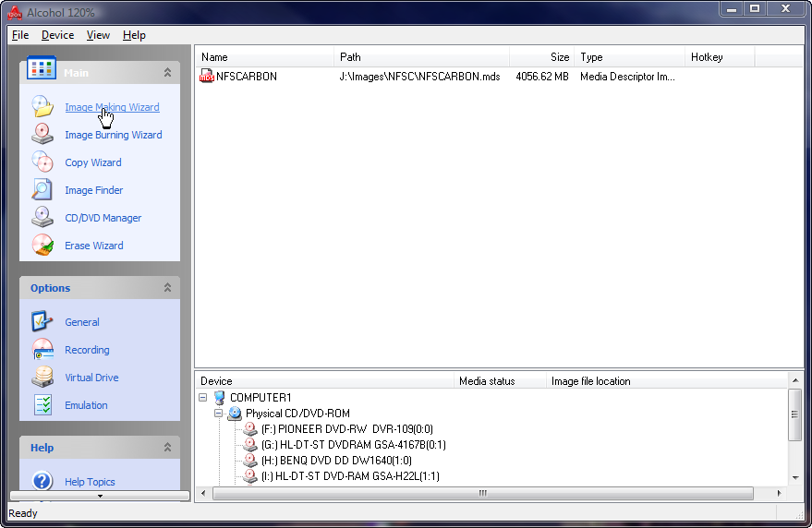The width and height of the screenshot is (812, 528).
Task: Click the Image file location column header
Action: pos(666,381)
